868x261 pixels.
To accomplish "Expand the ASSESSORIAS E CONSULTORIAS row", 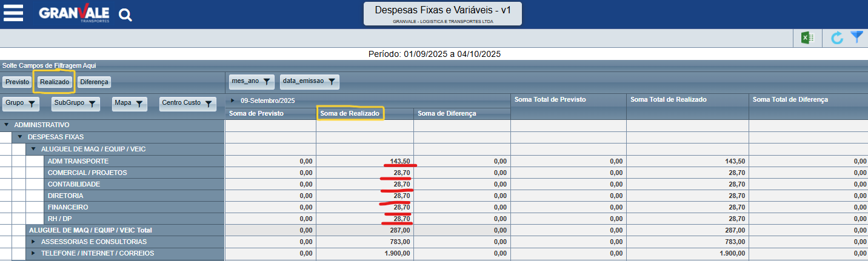I will point(33,242).
